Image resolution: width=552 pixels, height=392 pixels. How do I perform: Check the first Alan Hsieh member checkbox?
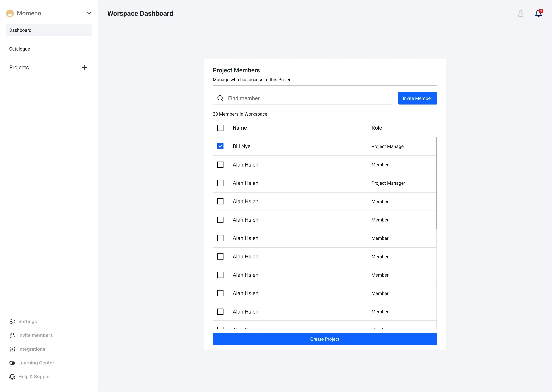point(220,165)
